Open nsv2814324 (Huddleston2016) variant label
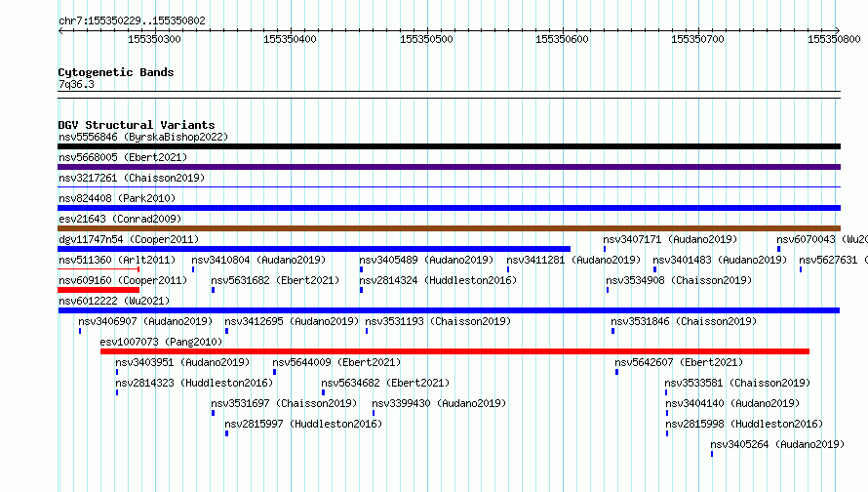The width and height of the screenshot is (868, 492). click(438, 280)
